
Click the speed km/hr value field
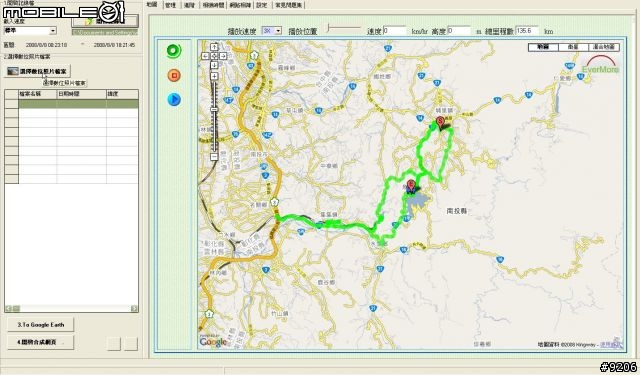395,31
